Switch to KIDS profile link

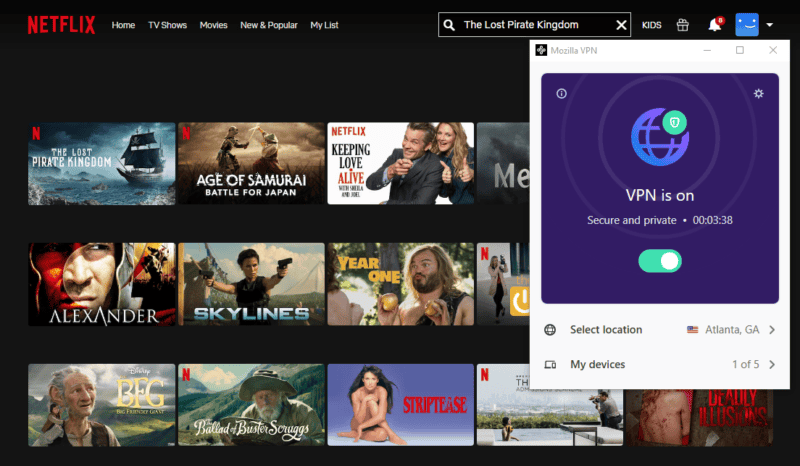point(652,25)
